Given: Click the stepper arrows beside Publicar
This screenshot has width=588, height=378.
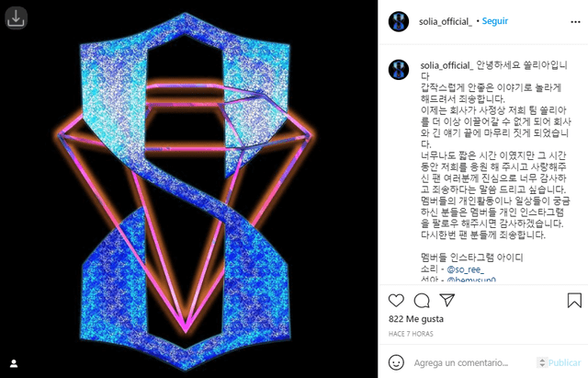Looking at the screenshot, I should pos(542,362).
